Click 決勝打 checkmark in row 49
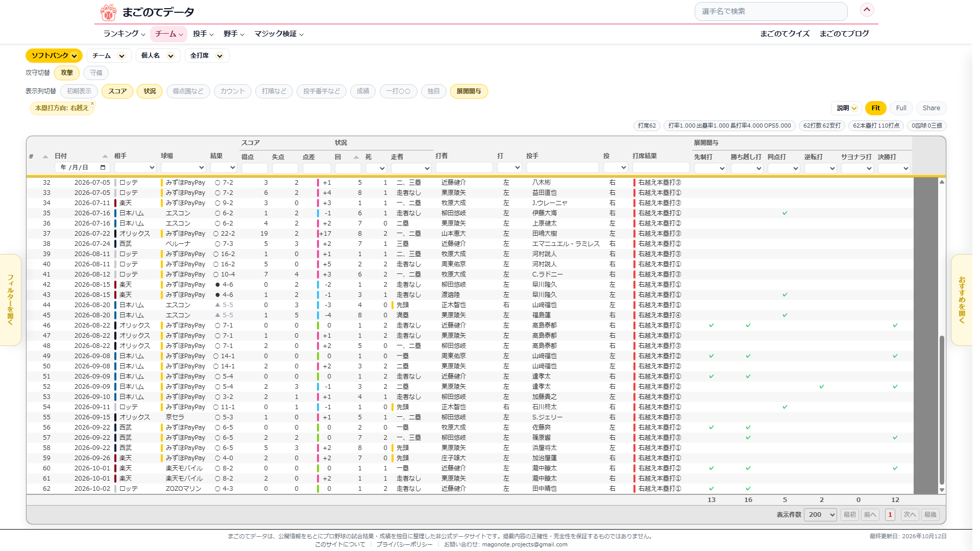This screenshot has width=980, height=551. pos(895,356)
